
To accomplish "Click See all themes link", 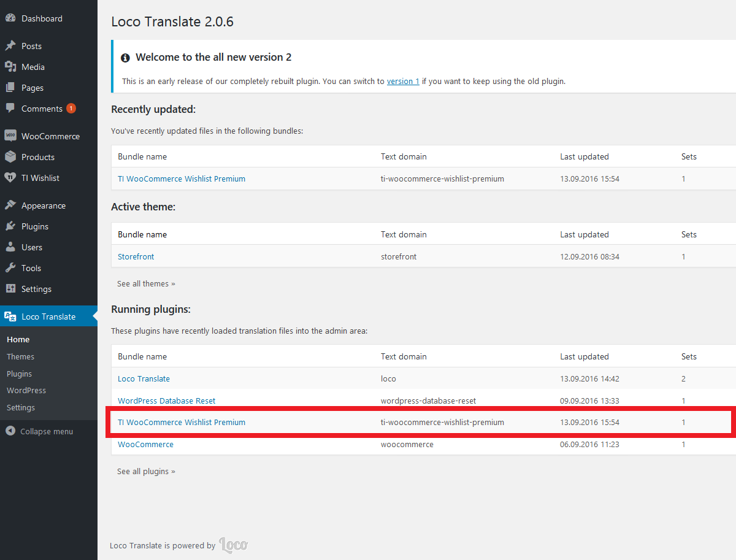I will pyautogui.click(x=146, y=283).
